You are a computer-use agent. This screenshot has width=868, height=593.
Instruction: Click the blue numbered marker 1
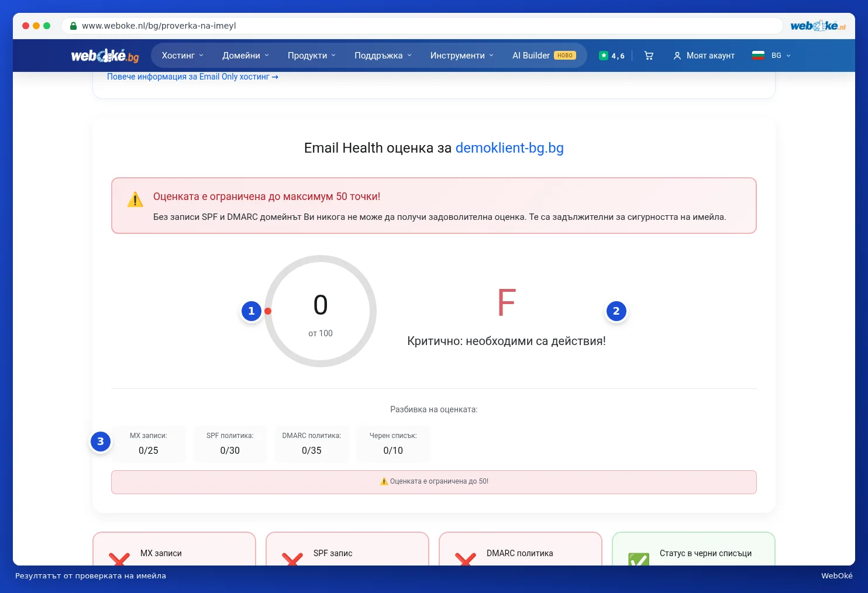click(x=252, y=311)
